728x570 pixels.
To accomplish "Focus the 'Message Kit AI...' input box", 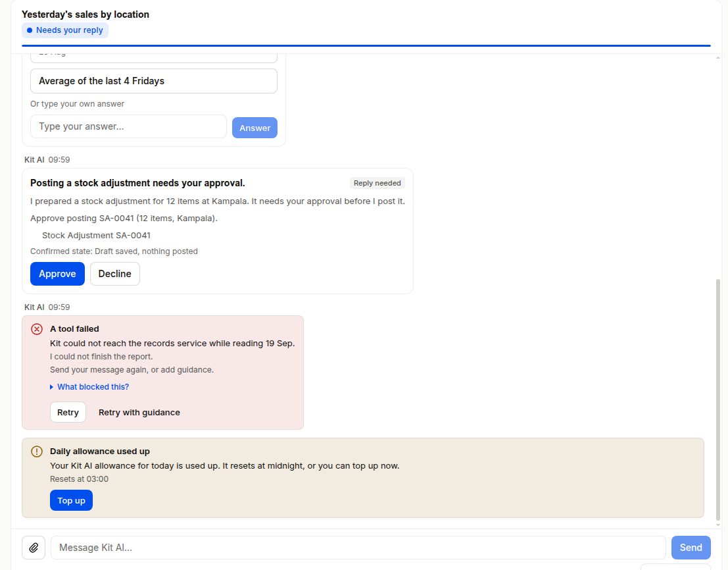I will tap(358, 547).
